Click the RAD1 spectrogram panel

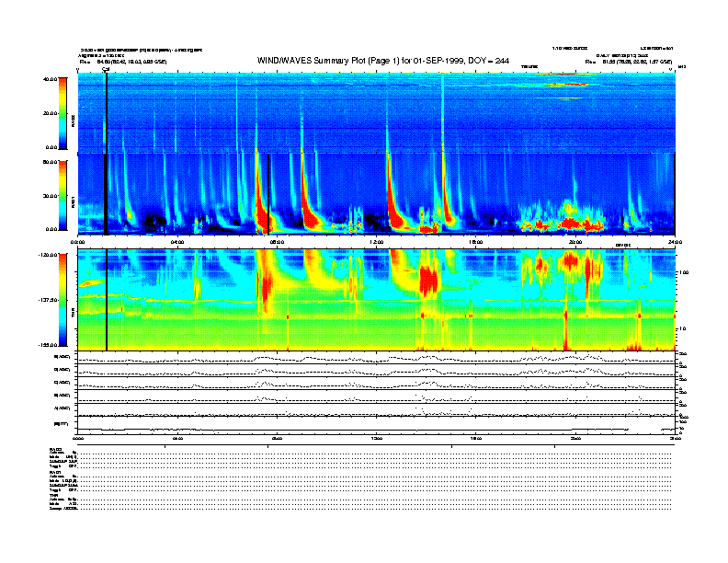376,194
